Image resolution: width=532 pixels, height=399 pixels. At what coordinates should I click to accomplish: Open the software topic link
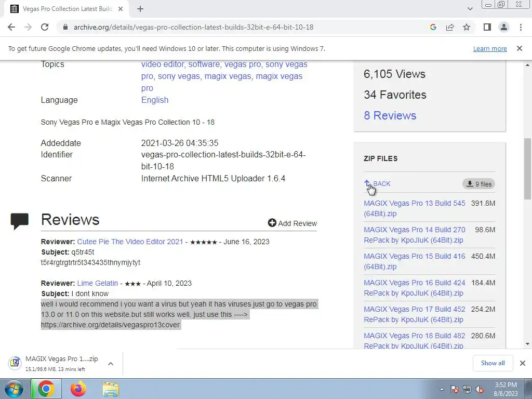[204, 64]
